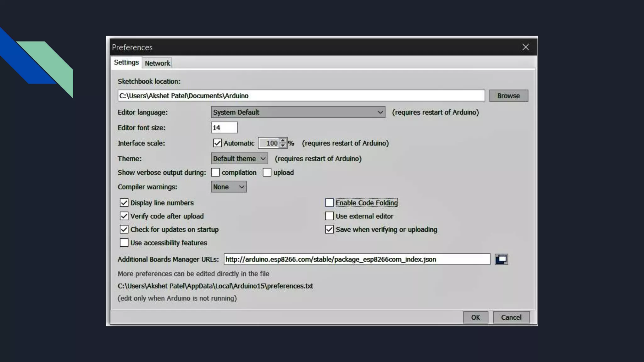Image resolution: width=644 pixels, height=362 pixels.
Task: Open the Additional Boards Manager URLs window icon
Action: [501, 259]
